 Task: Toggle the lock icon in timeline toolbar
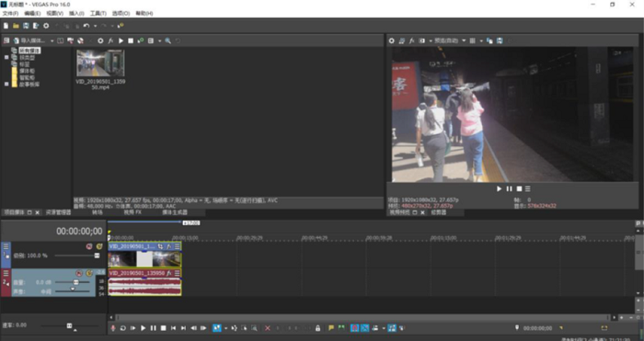click(317, 328)
